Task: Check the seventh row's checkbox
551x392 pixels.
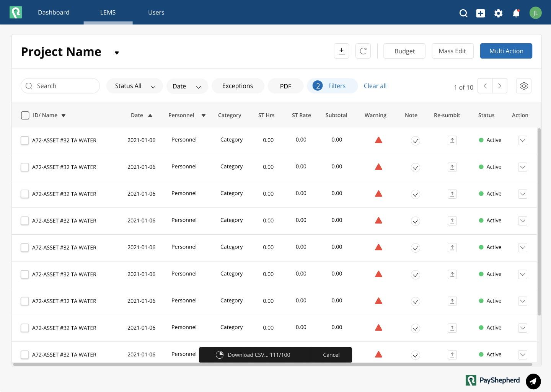Action: point(25,301)
